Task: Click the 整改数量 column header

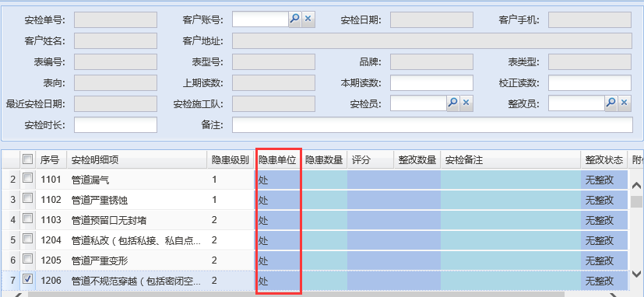Action: click(x=417, y=160)
